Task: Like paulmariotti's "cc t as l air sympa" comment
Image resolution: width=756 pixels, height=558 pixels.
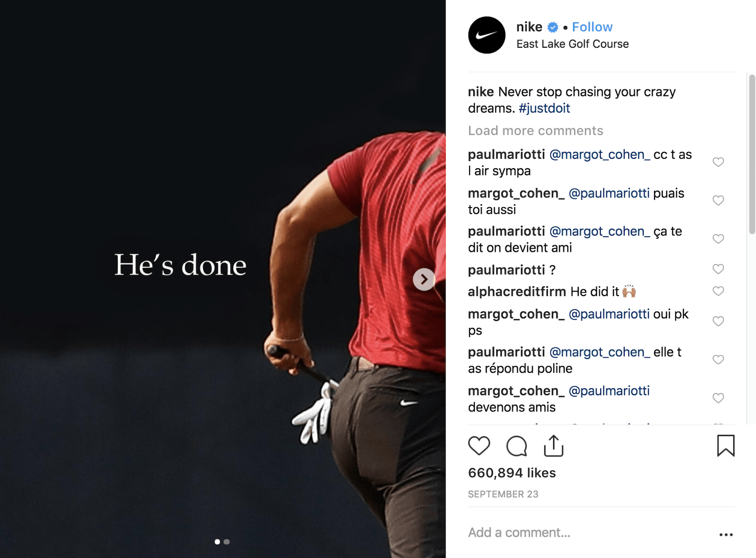Action: (x=718, y=162)
